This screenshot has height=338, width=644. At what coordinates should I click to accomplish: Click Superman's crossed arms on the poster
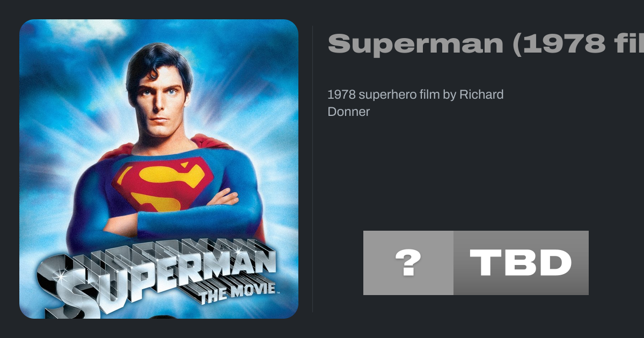click(177, 215)
